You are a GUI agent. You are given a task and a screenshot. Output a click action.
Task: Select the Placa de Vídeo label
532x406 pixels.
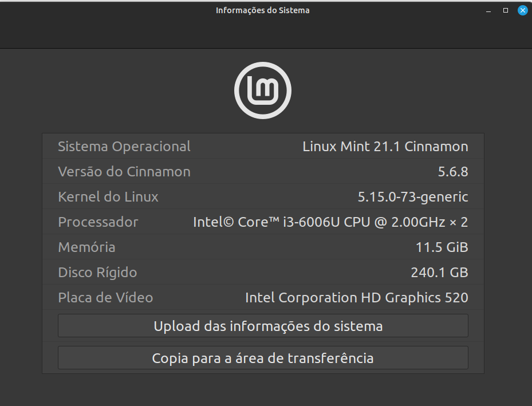tap(105, 297)
